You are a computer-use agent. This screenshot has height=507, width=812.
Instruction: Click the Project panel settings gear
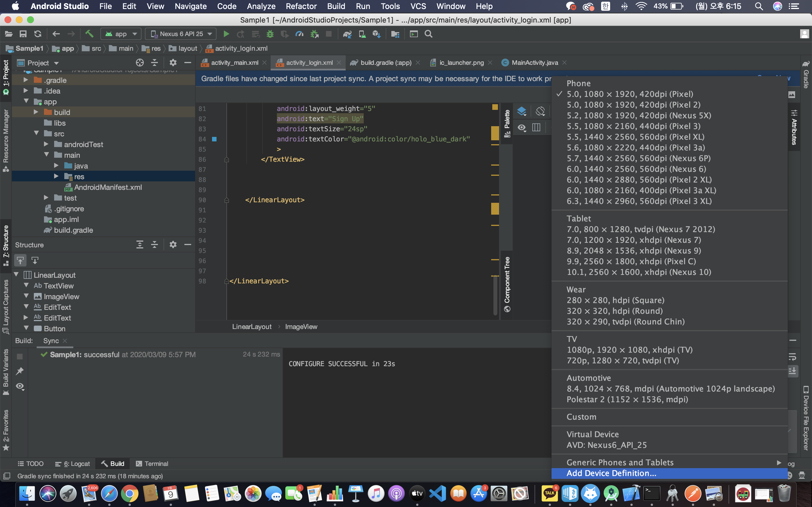click(173, 63)
